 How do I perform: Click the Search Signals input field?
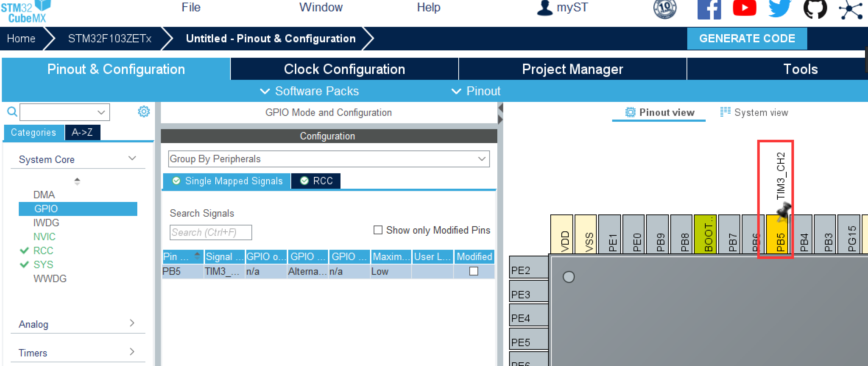[211, 232]
